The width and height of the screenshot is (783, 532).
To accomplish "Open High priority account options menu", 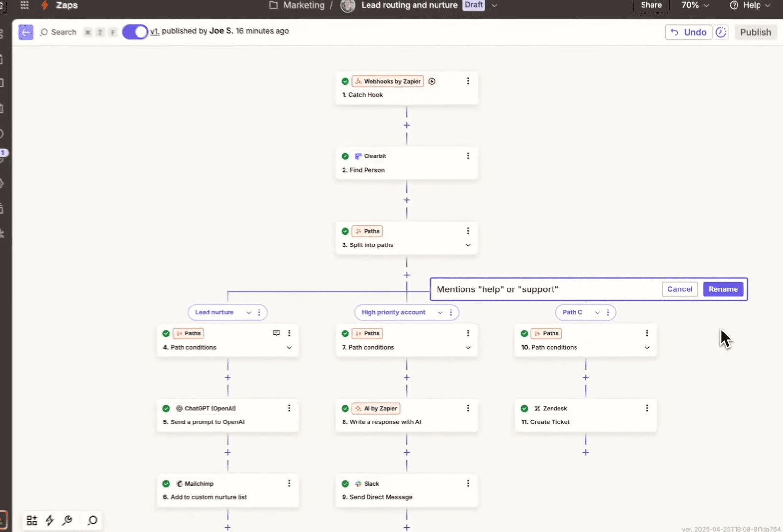I will [451, 312].
